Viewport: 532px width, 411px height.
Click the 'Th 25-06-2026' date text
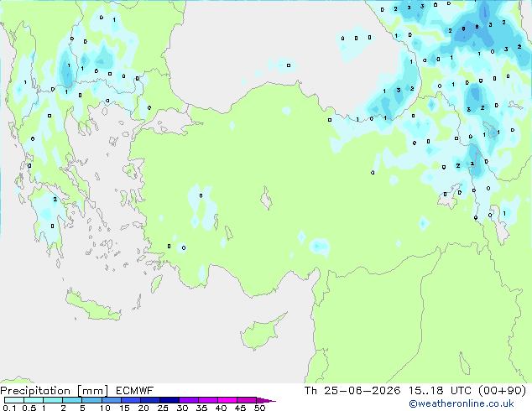click(x=352, y=391)
